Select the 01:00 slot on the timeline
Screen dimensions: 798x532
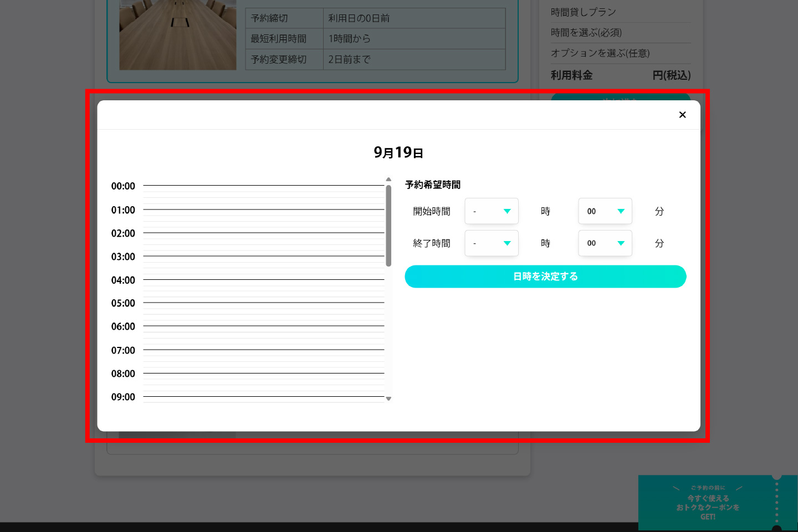pyautogui.click(x=263, y=213)
